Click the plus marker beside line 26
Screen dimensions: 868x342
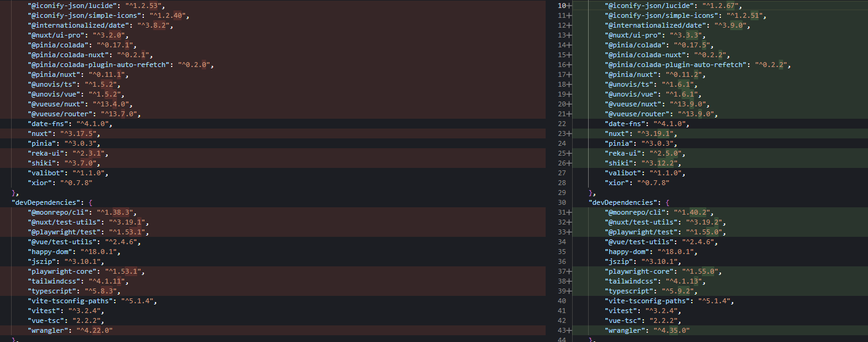tap(568, 163)
